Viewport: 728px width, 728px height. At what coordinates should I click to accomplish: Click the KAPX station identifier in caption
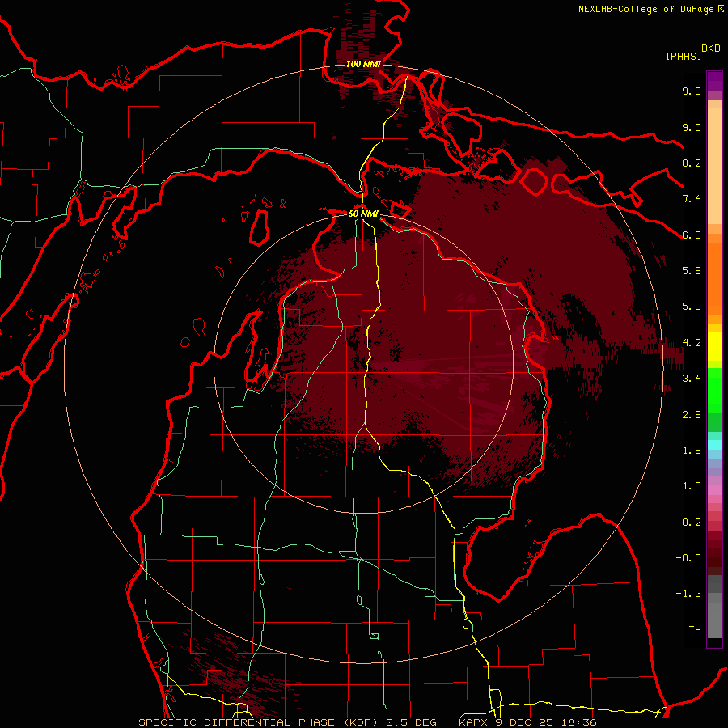(475, 722)
